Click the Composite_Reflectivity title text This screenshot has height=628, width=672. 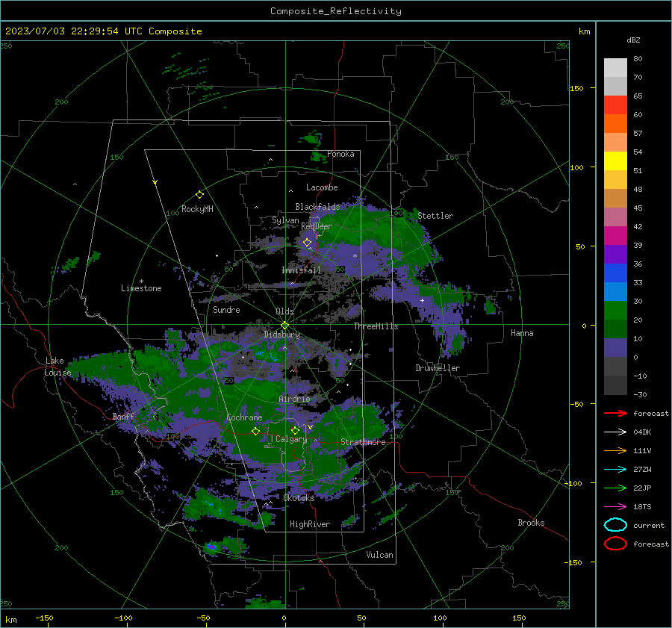[336, 11]
